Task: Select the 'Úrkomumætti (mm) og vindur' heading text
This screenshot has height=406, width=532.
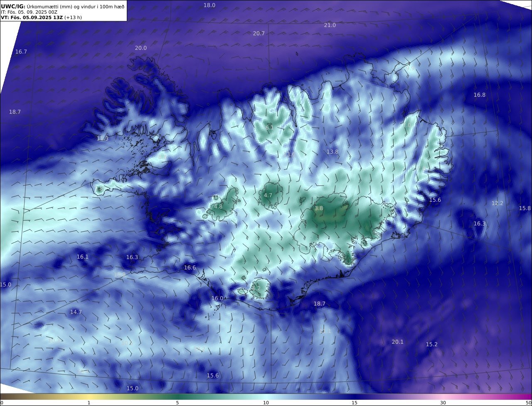Action: pyautogui.click(x=62, y=6)
